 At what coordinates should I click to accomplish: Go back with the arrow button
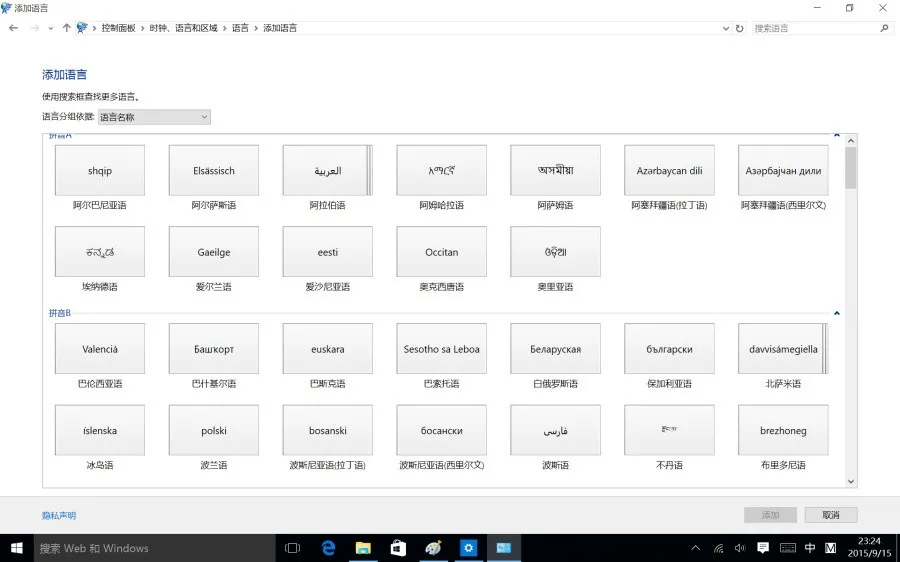[x=14, y=28]
